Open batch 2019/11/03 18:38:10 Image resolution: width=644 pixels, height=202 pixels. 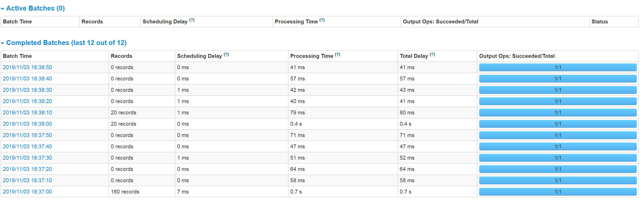tap(28, 113)
